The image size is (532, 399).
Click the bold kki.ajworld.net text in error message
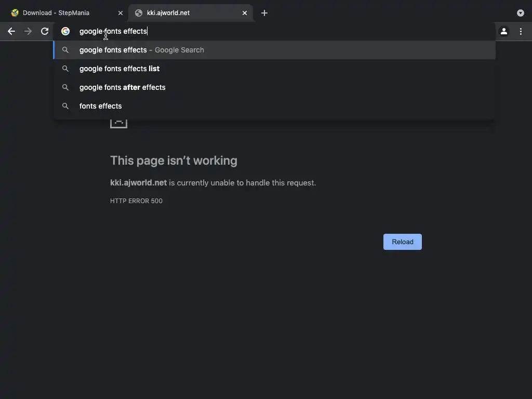pos(138,182)
